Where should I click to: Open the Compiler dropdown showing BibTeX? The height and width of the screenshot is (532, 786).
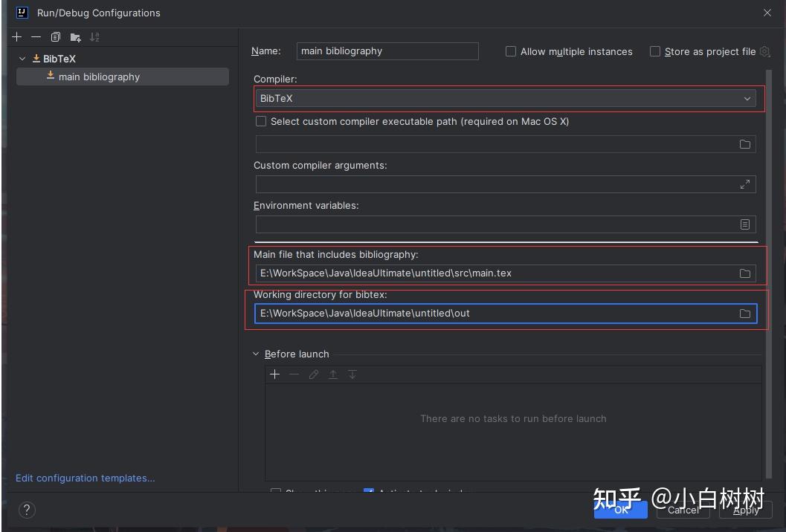(506, 99)
